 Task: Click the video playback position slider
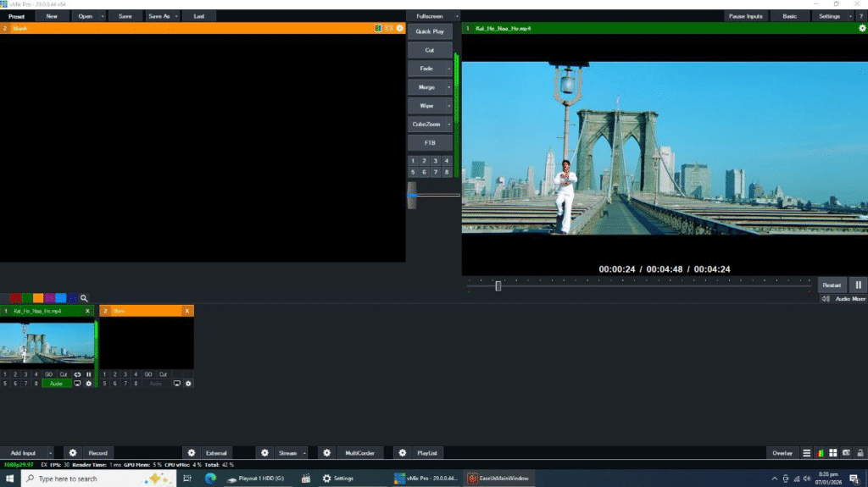[x=498, y=285]
